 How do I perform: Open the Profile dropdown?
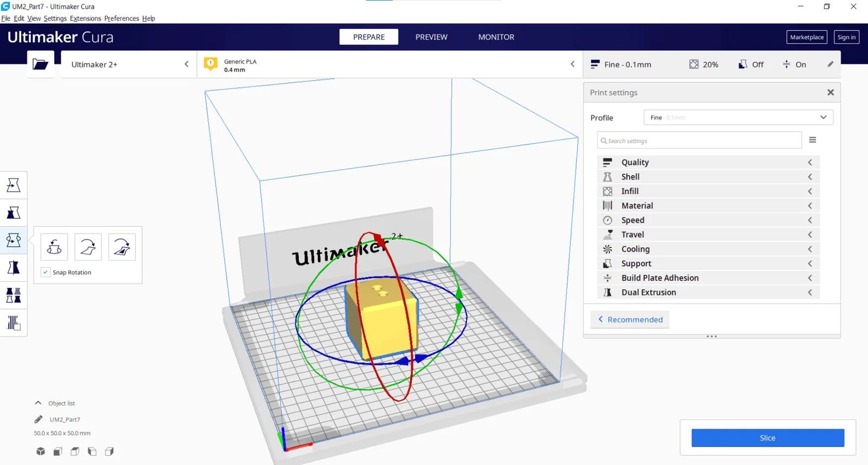pyautogui.click(x=738, y=118)
